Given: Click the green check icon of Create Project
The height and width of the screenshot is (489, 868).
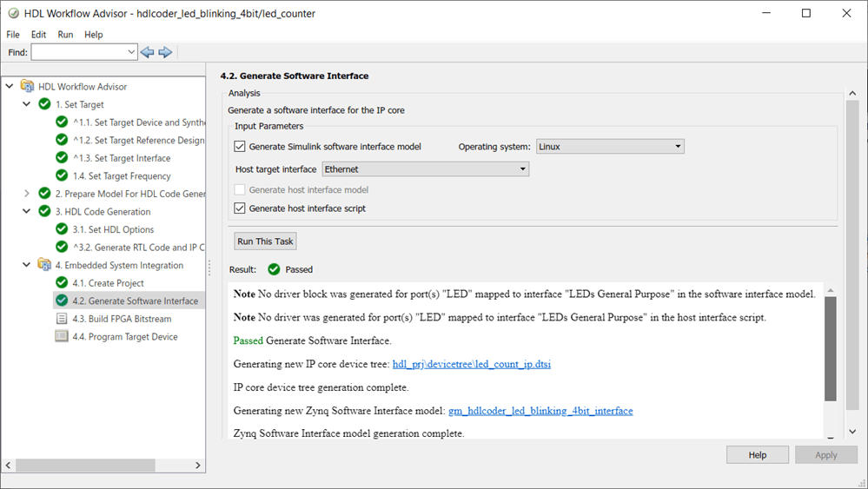Looking at the screenshot, I should click(62, 283).
